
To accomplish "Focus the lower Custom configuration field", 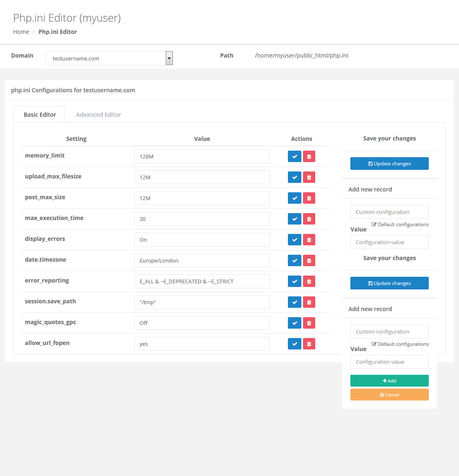I will pyautogui.click(x=390, y=331).
